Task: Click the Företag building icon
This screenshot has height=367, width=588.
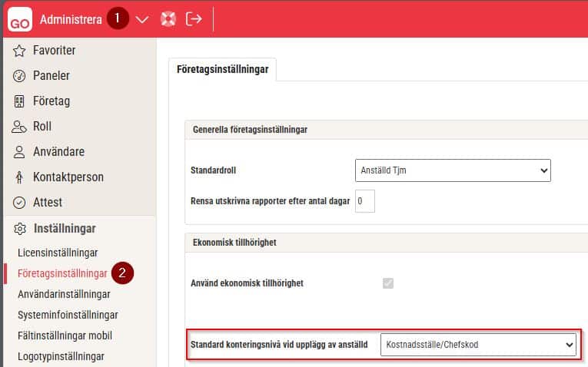Action: pyautogui.click(x=19, y=101)
